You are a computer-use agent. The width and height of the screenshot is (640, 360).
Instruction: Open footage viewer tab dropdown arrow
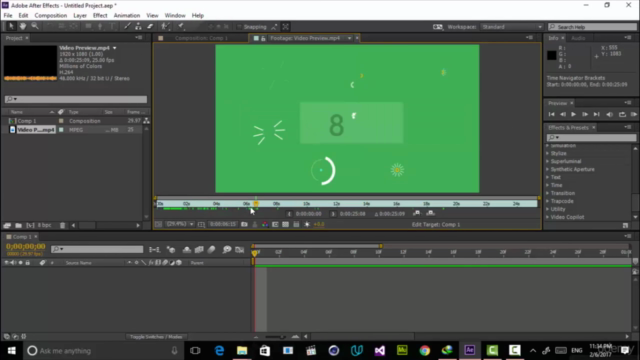tap(349, 38)
